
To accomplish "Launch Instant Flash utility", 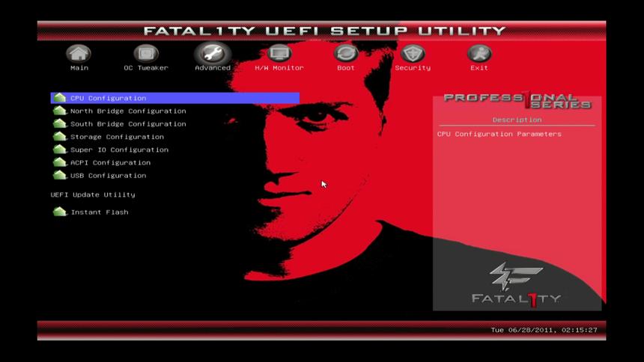I will [100, 212].
